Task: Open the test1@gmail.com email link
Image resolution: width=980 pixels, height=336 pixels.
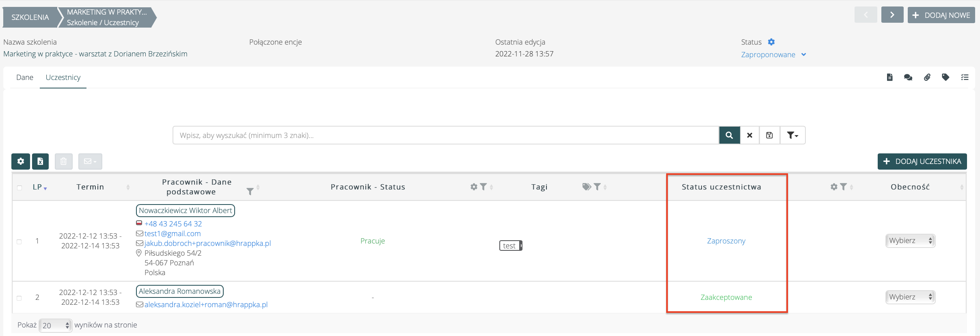Action: [173, 233]
